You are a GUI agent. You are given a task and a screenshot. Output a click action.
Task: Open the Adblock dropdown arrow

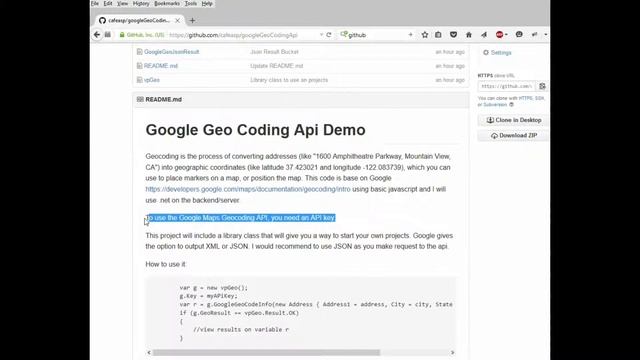click(506, 35)
